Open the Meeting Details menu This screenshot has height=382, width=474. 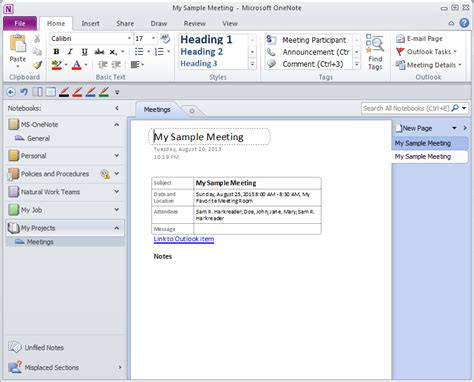point(429,65)
